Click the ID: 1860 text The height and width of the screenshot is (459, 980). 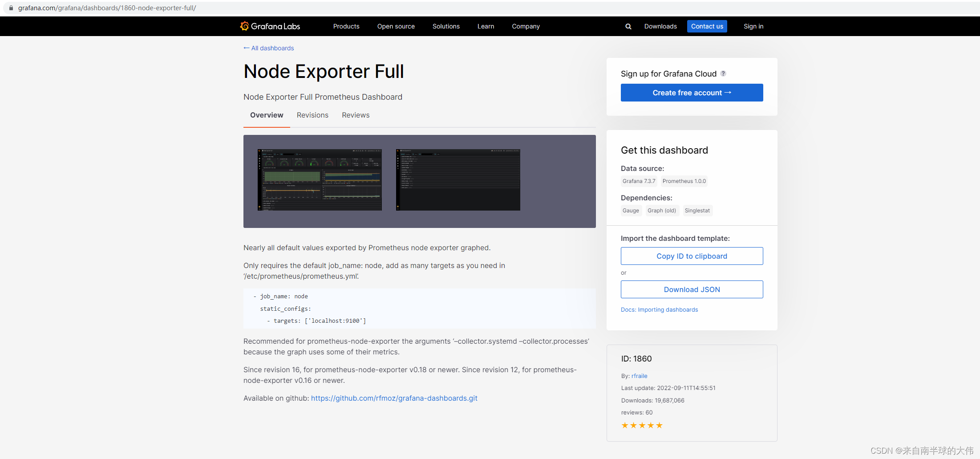tap(636, 359)
